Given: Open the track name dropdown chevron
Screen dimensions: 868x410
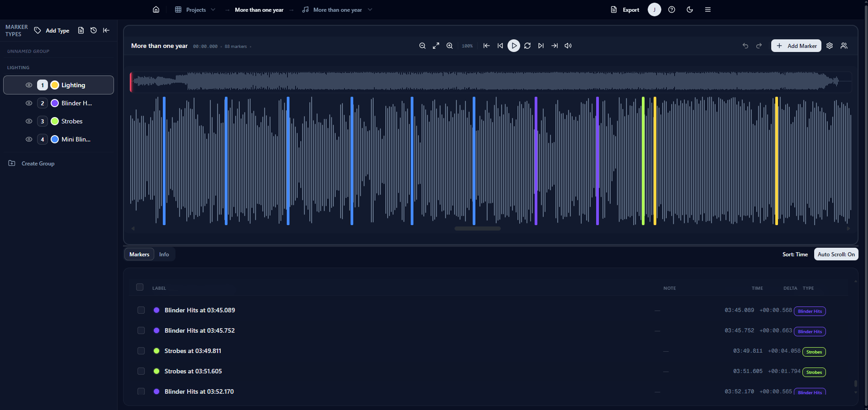Looking at the screenshot, I should (370, 9).
